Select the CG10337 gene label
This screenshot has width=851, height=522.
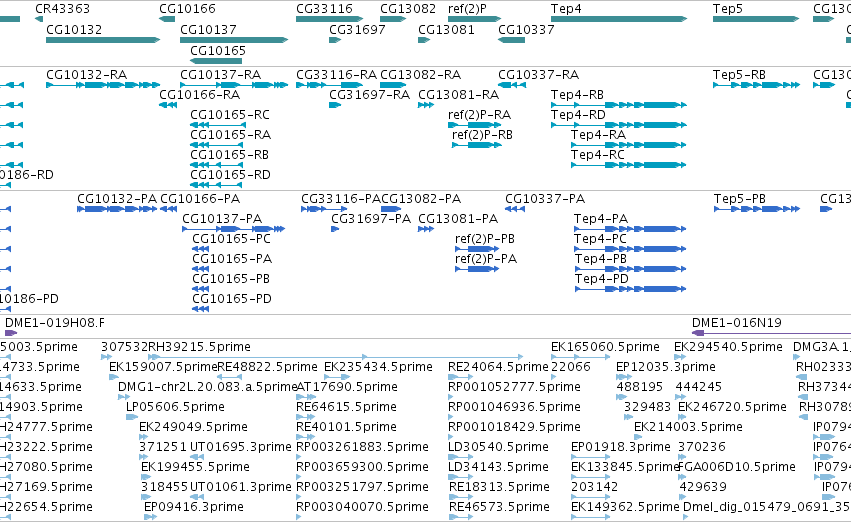click(526, 29)
